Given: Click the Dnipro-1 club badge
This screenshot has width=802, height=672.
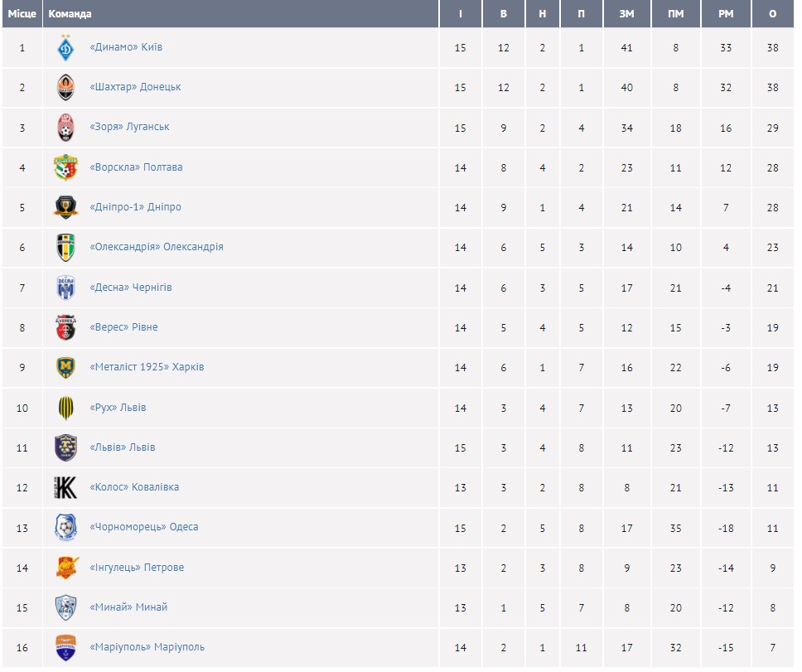Looking at the screenshot, I should click(x=65, y=207).
